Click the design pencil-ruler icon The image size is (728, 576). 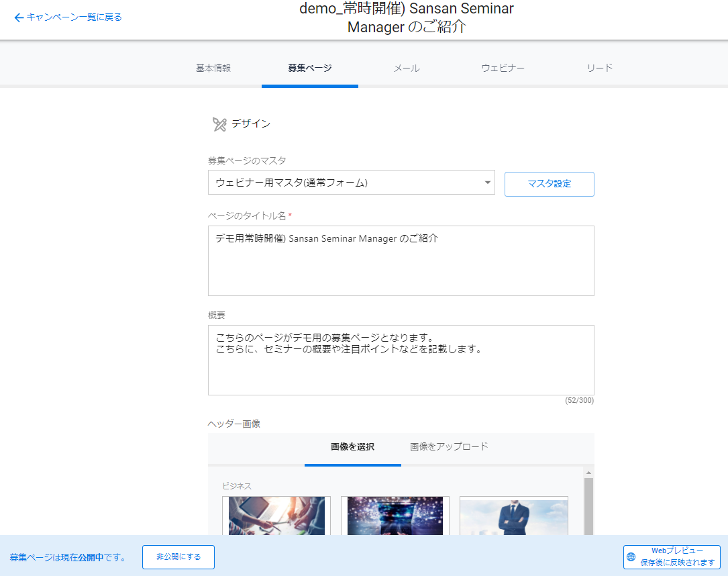pyautogui.click(x=219, y=124)
